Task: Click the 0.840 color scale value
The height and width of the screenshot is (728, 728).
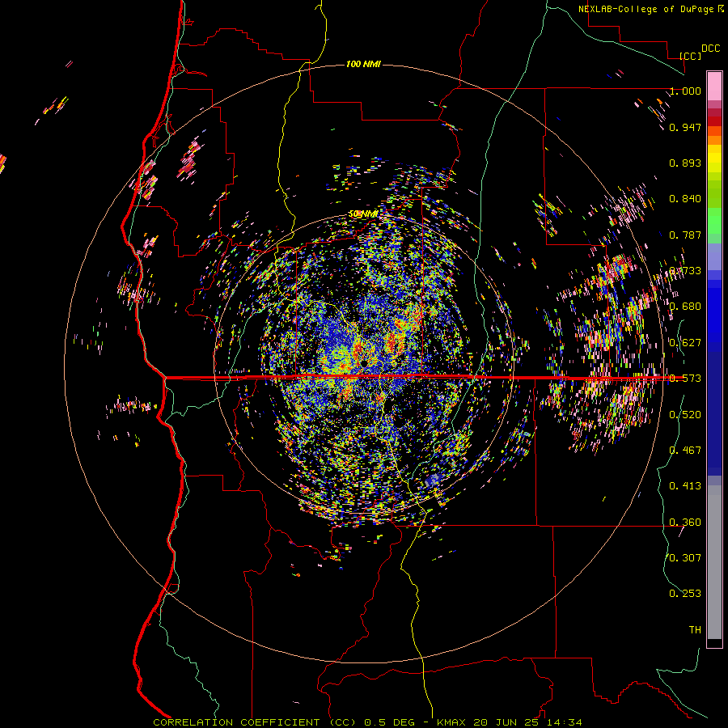Action: click(x=685, y=199)
